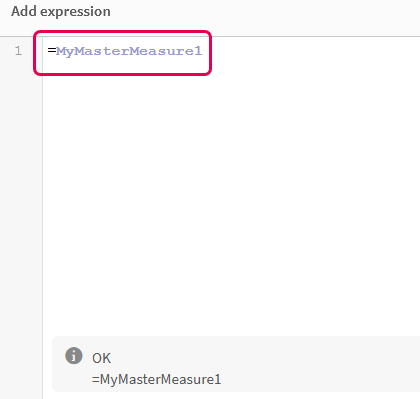Click line number 1 in the gutter
420x399 pixels.
(18, 51)
